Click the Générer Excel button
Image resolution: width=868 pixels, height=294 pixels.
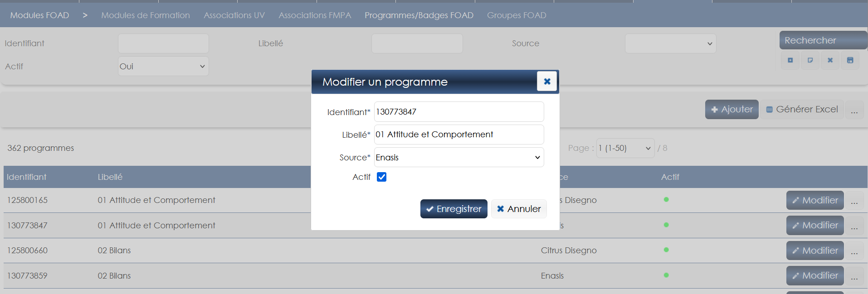pyautogui.click(x=802, y=109)
